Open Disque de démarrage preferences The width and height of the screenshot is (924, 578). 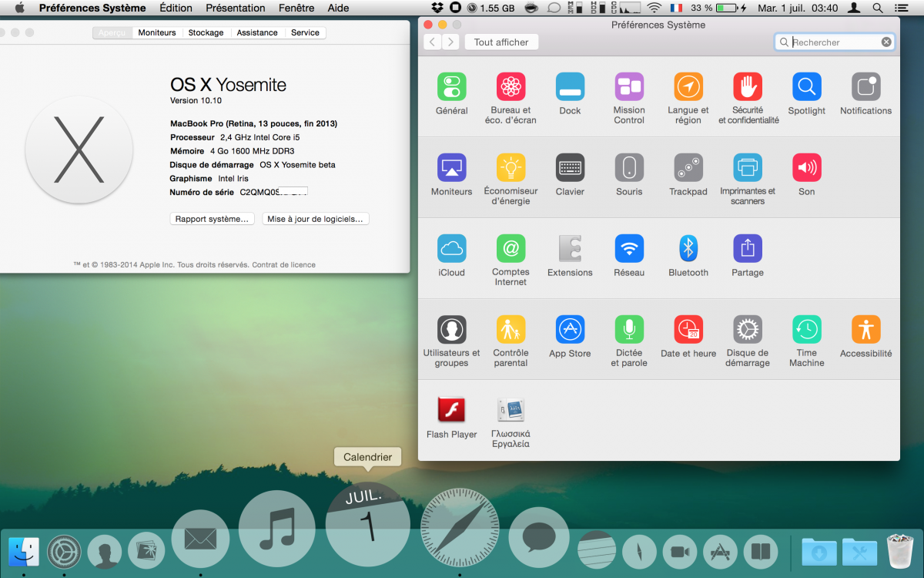tap(748, 329)
